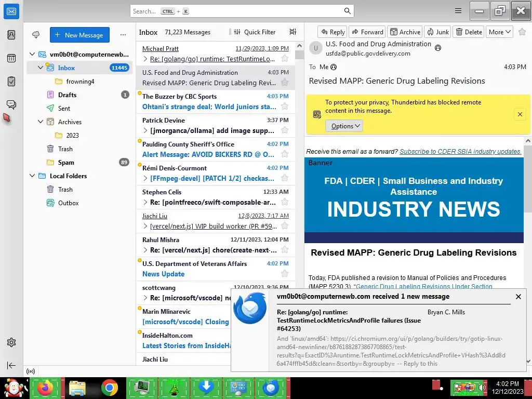Expand the FFmpeg-devel thread
Image resolution: width=532 pixels, height=399 pixels.
[x=145, y=178]
